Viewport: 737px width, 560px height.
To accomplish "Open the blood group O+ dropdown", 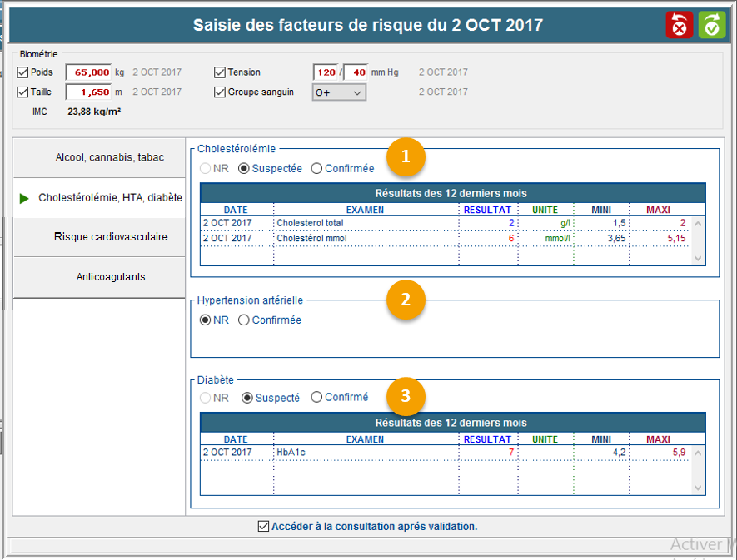I will pyautogui.click(x=339, y=92).
